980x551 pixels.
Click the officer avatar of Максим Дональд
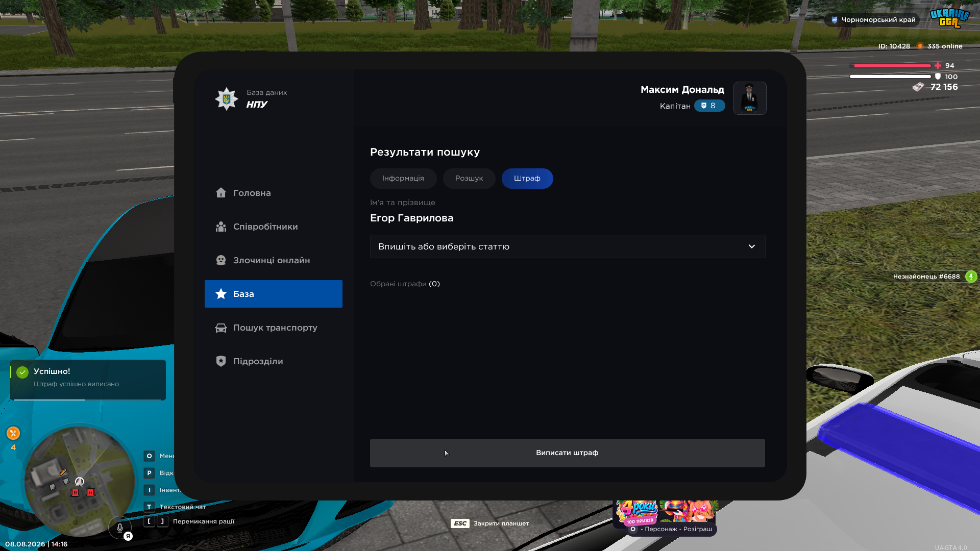(x=750, y=98)
